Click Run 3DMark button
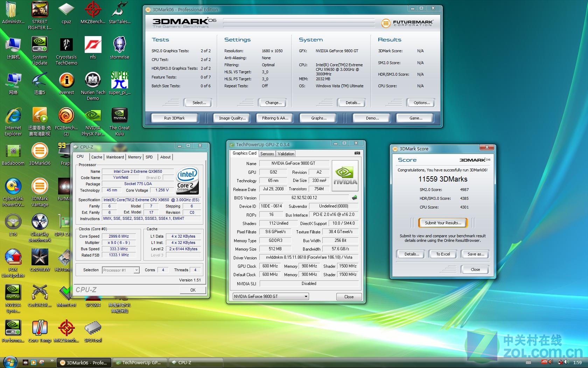Viewport: 588px width, 368px height. [174, 118]
